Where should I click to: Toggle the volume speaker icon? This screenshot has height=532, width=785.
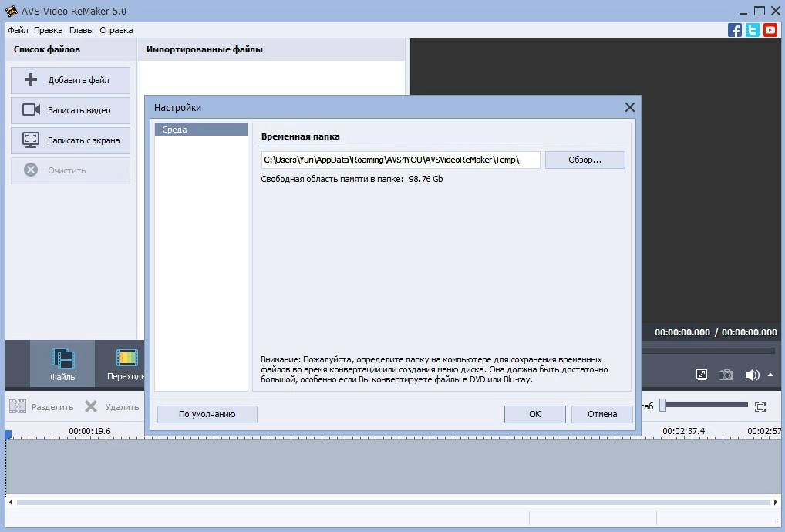point(752,375)
